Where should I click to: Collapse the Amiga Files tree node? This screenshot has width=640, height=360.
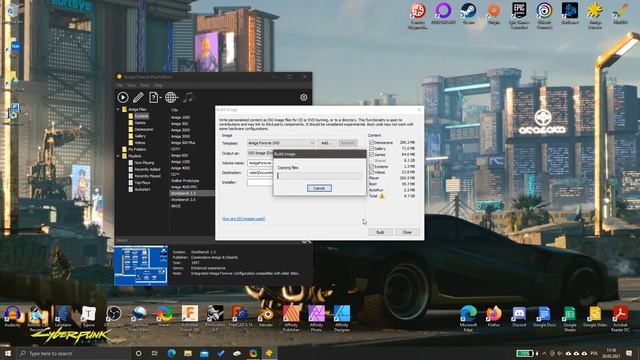tap(118, 109)
